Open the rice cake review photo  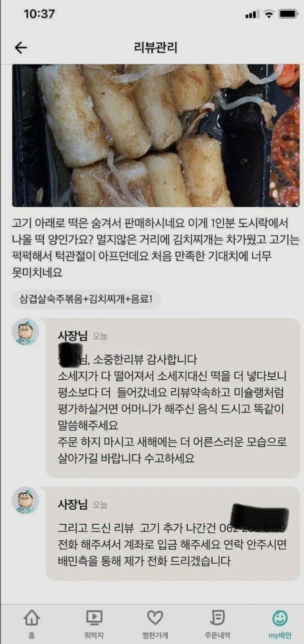pos(156,135)
